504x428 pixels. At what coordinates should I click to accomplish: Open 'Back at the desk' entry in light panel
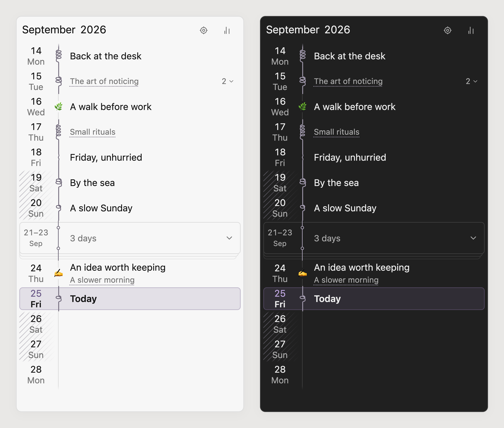click(x=105, y=56)
